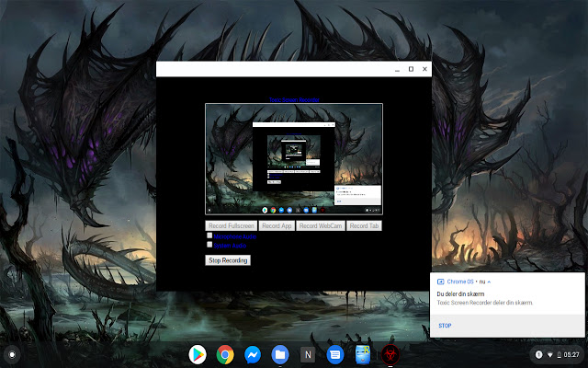Click the Record WebCam button
This screenshot has width=588, height=368.
(x=321, y=225)
